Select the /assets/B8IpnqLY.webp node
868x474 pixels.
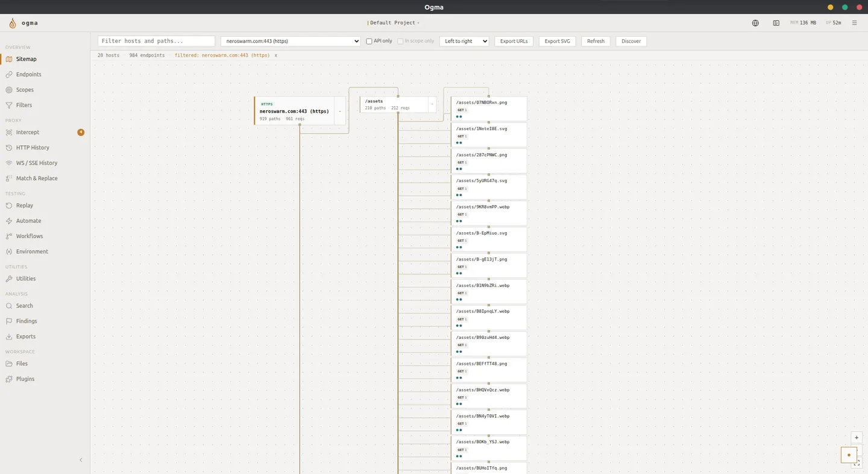489,318
